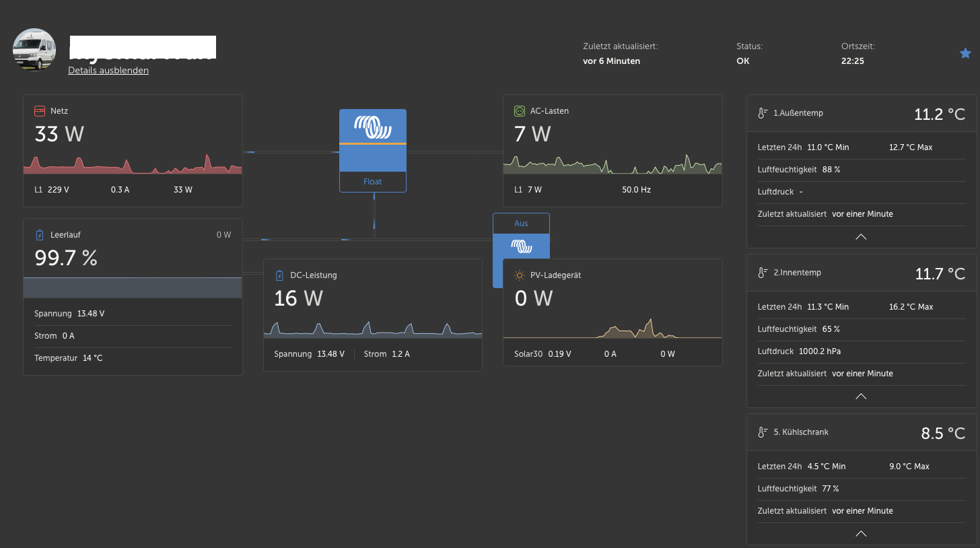Viewport: 980px width, 548px height.
Task: Click the PV-Ladegerät solar yield graph
Action: [x=612, y=329]
